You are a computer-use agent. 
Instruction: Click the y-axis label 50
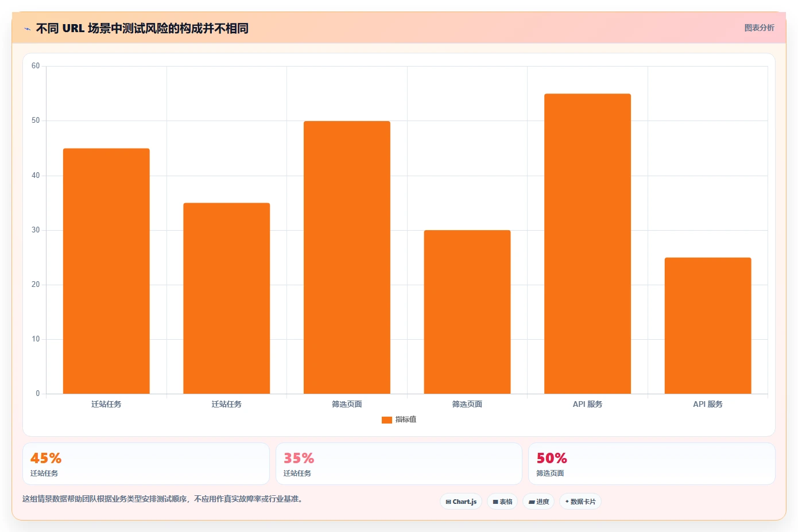click(36, 121)
